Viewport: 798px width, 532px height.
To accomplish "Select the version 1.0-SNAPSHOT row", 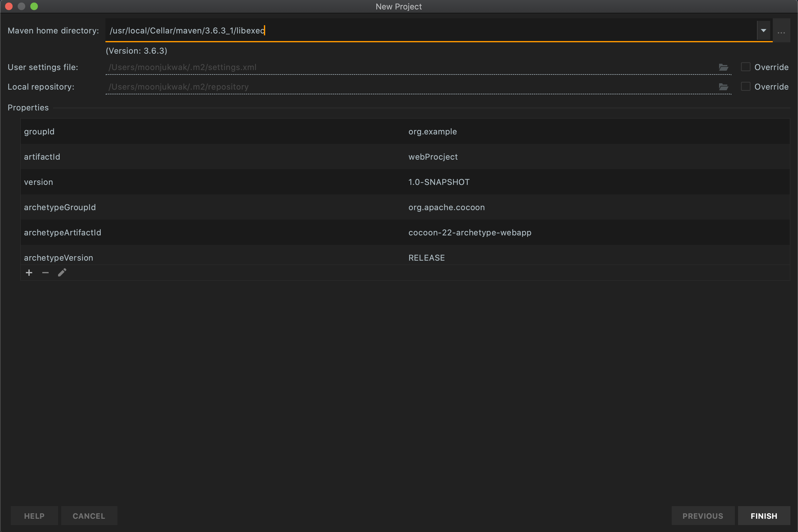I will (x=405, y=182).
